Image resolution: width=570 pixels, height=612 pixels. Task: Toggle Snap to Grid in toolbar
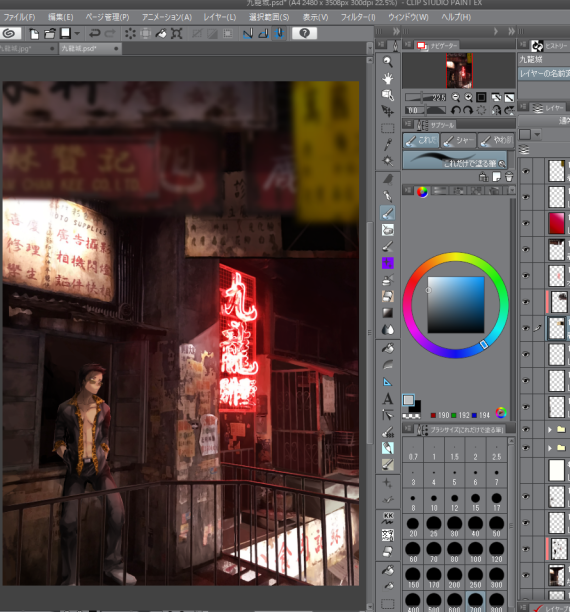[x=279, y=34]
